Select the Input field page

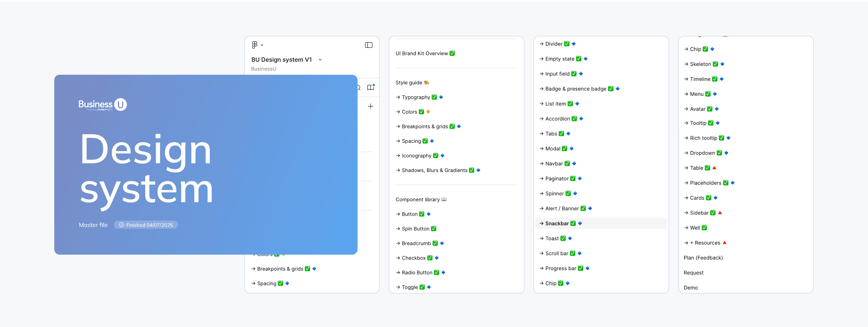tap(561, 74)
